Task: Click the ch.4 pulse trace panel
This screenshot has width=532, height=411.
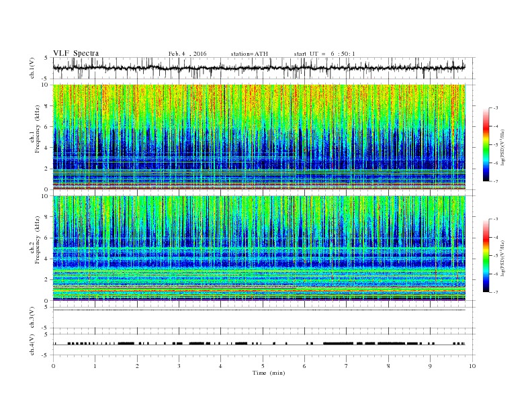Action: [264, 345]
